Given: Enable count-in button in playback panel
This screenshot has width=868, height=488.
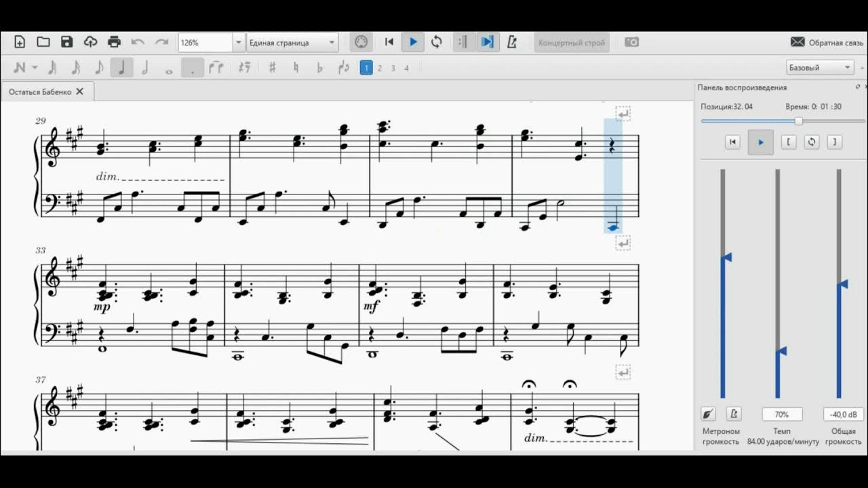Looking at the screenshot, I should (707, 413).
